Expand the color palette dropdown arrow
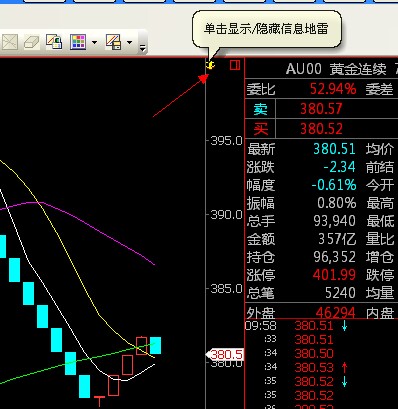This screenshot has height=409, width=398. click(94, 42)
